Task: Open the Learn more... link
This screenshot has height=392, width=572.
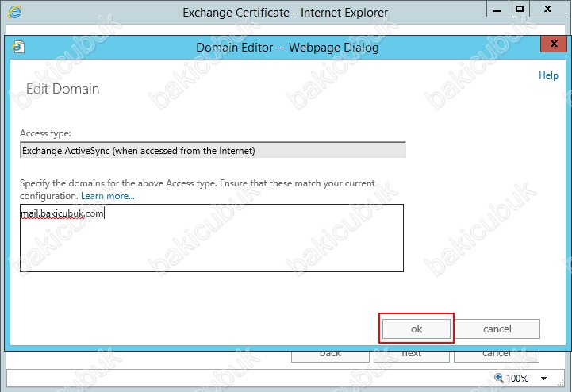Action: tap(108, 196)
